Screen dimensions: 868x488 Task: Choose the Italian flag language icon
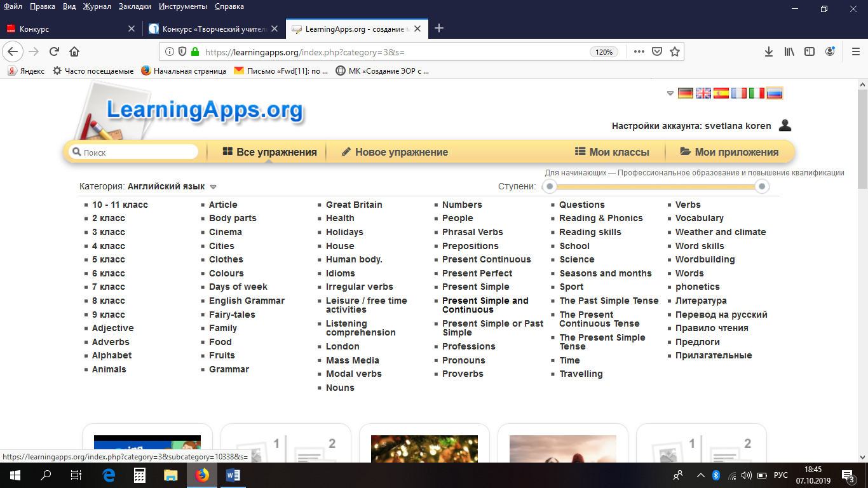757,93
